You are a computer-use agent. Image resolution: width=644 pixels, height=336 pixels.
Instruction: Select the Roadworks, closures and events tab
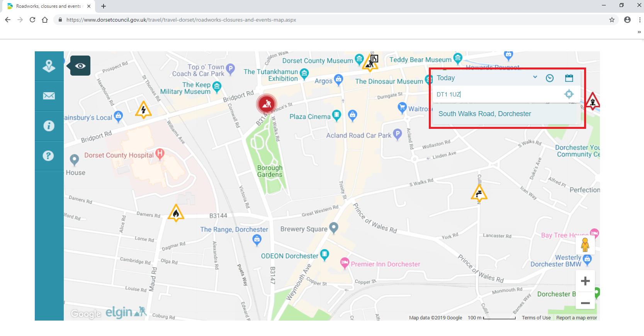click(x=48, y=6)
